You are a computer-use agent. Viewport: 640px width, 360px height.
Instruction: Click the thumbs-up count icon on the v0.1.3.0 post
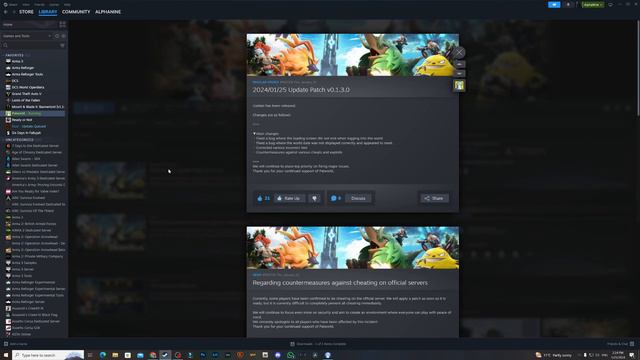coord(260,198)
